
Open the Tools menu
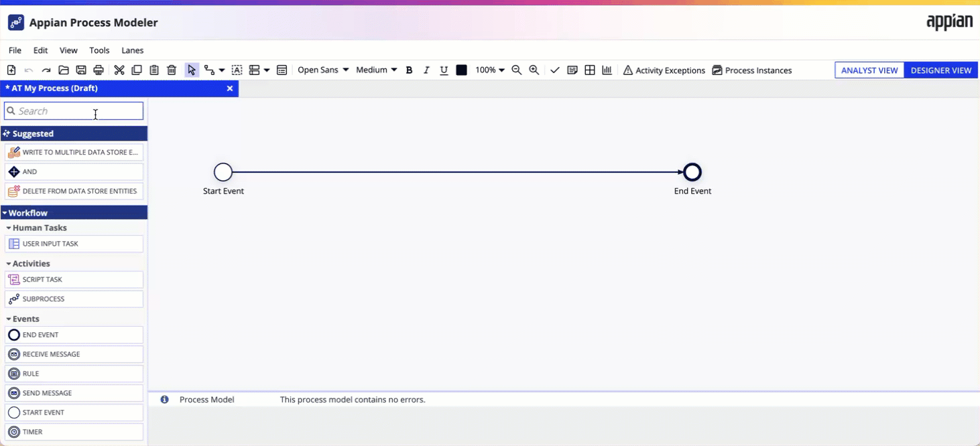pyautogui.click(x=99, y=50)
